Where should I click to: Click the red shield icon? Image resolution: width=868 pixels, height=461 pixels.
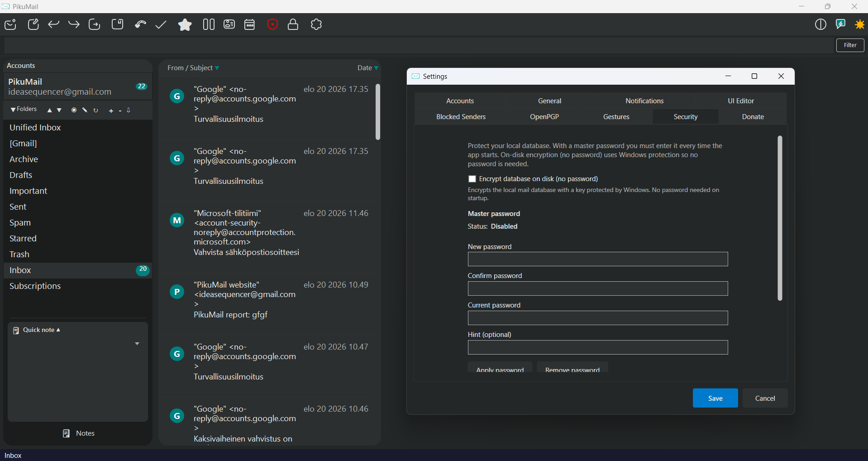point(272,24)
